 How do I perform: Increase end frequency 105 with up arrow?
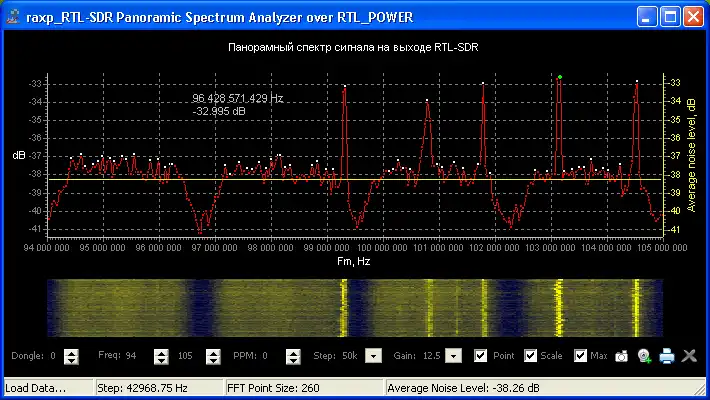213,352
